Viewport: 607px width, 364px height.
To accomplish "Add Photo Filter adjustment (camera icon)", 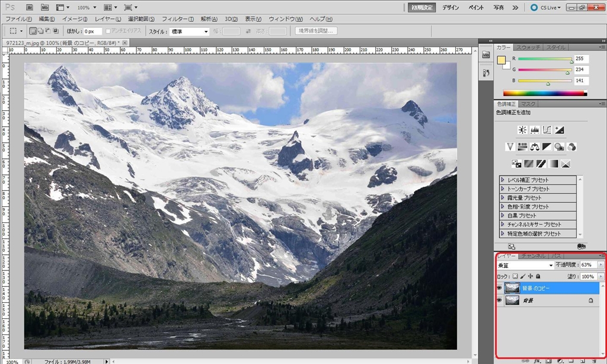I will [x=559, y=147].
